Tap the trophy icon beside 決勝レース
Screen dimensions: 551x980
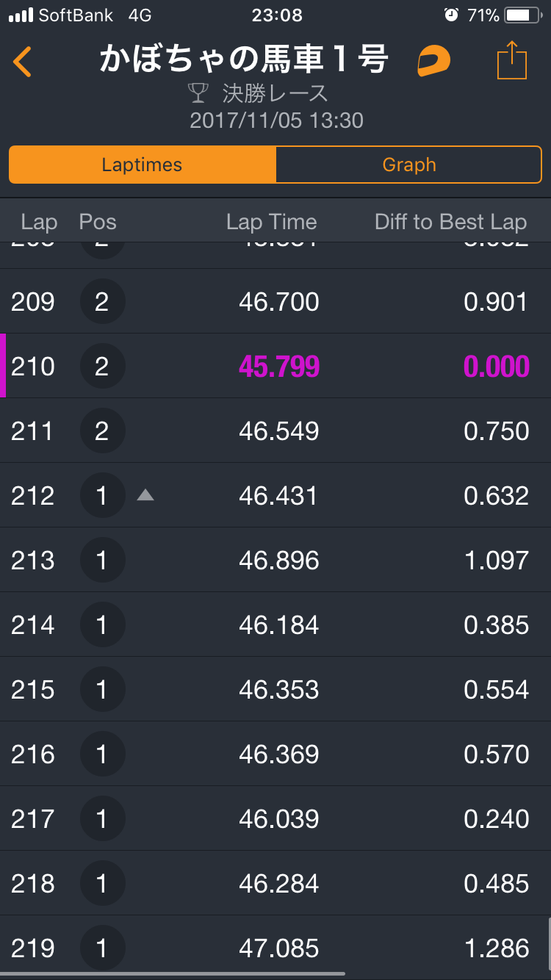[198, 93]
